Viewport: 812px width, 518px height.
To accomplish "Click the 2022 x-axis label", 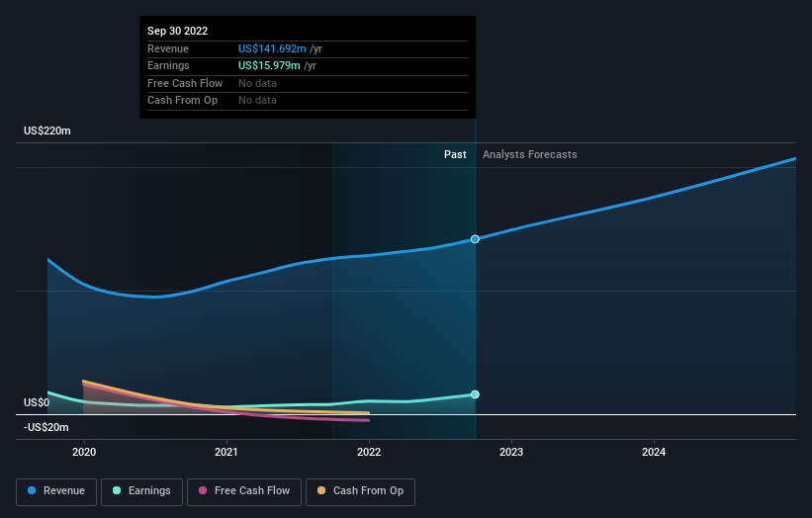I will coord(369,452).
